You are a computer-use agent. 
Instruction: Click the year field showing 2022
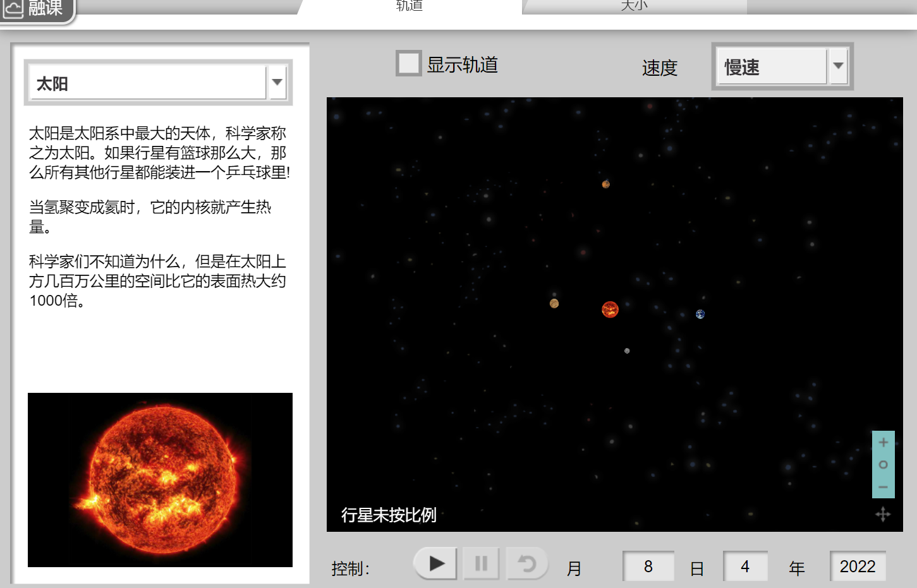tap(858, 567)
